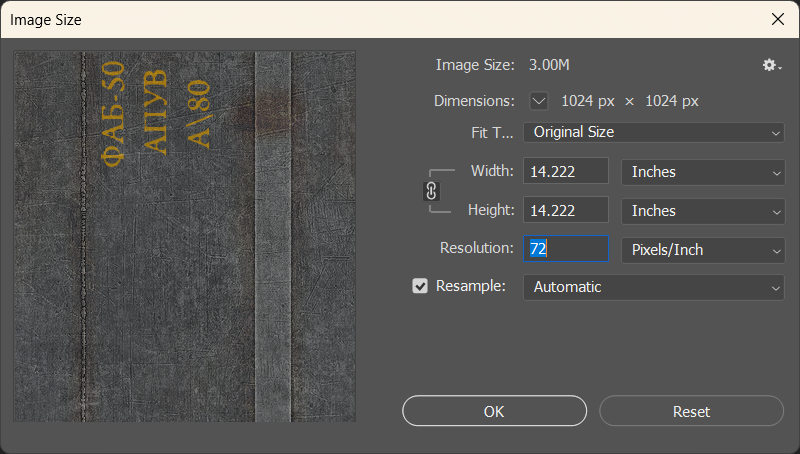Open the Resample method Automatic dropdown
This screenshot has height=454, width=800.
[654, 287]
